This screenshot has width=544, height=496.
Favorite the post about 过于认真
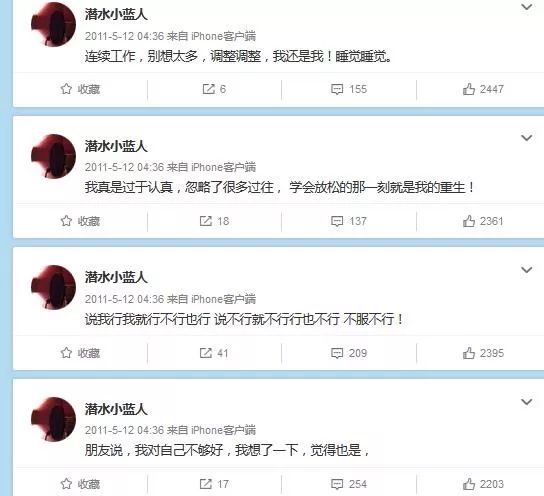pos(80,221)
